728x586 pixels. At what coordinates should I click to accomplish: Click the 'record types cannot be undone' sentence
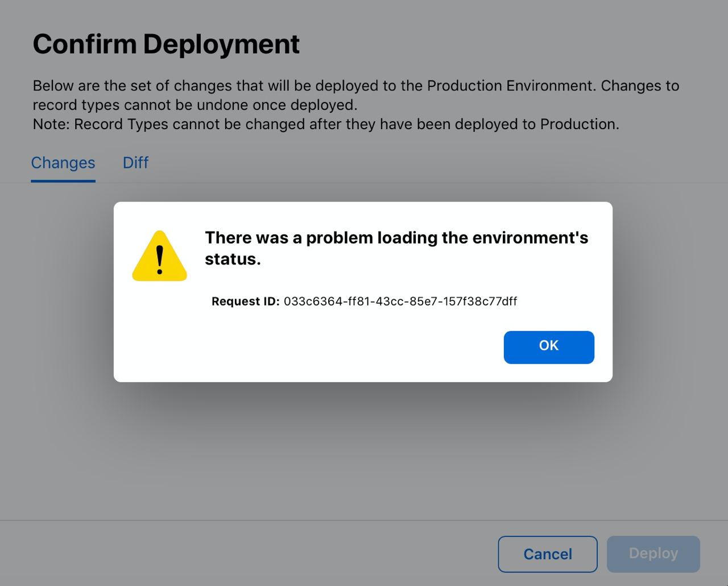(195, 105)
